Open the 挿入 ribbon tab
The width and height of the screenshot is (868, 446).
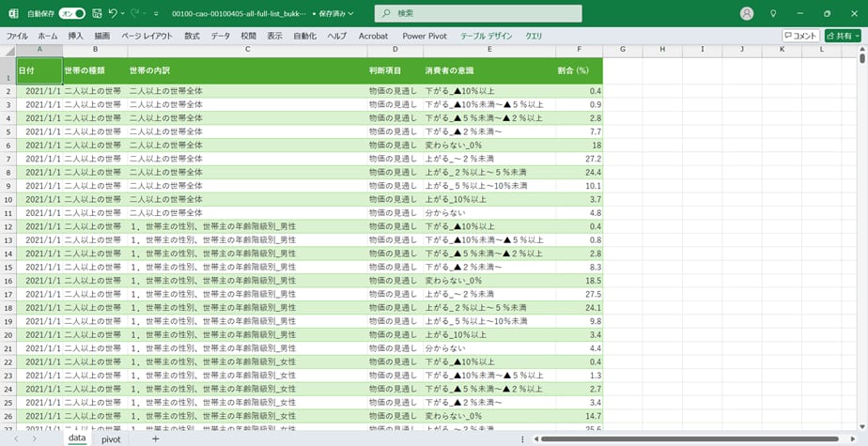click(x=76, y=36)
